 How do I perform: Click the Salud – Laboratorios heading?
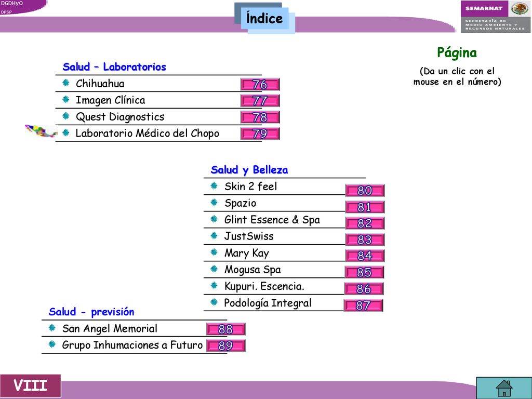(x=114, y=67)
